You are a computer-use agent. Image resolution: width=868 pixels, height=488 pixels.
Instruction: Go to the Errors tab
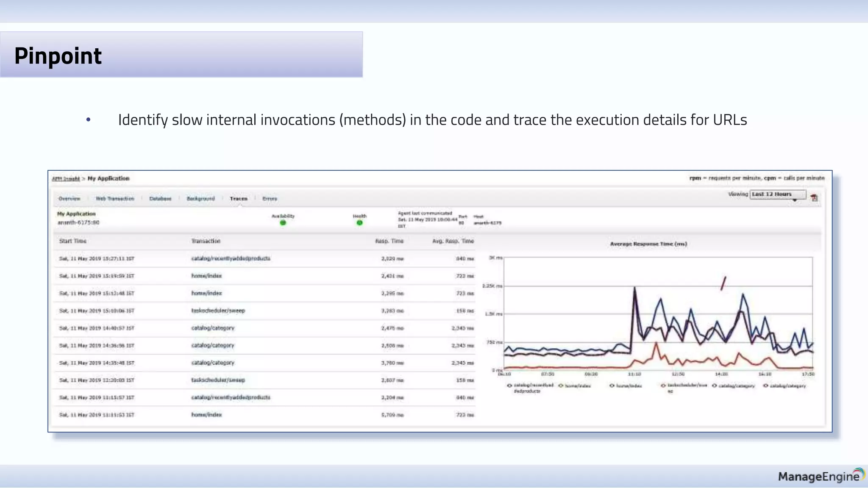[270, 199]
